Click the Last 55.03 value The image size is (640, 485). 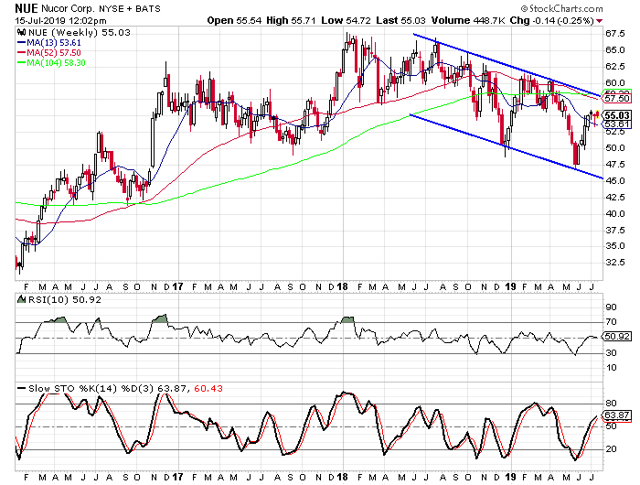(400, 20)
